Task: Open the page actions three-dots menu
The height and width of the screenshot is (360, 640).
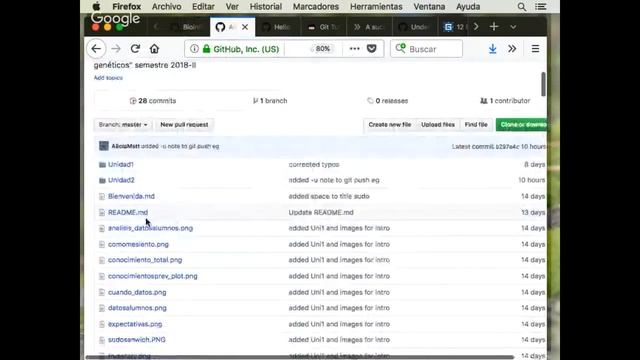Action: point(354,49)
